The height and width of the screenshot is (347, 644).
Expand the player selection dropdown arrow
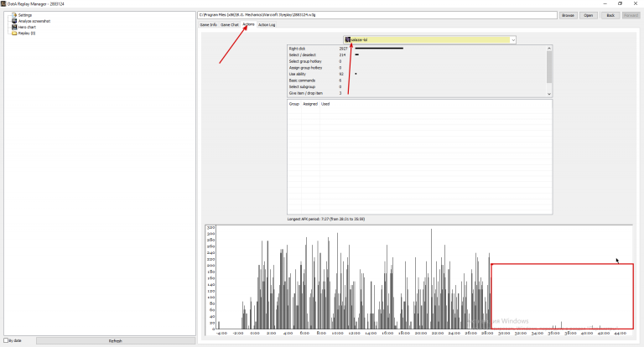pos(513,40)
